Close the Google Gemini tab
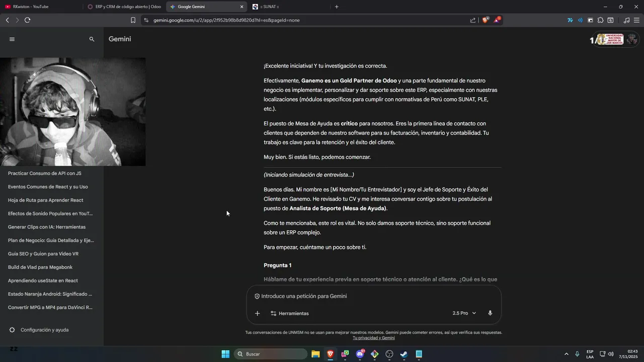 (x=242, y=7)
